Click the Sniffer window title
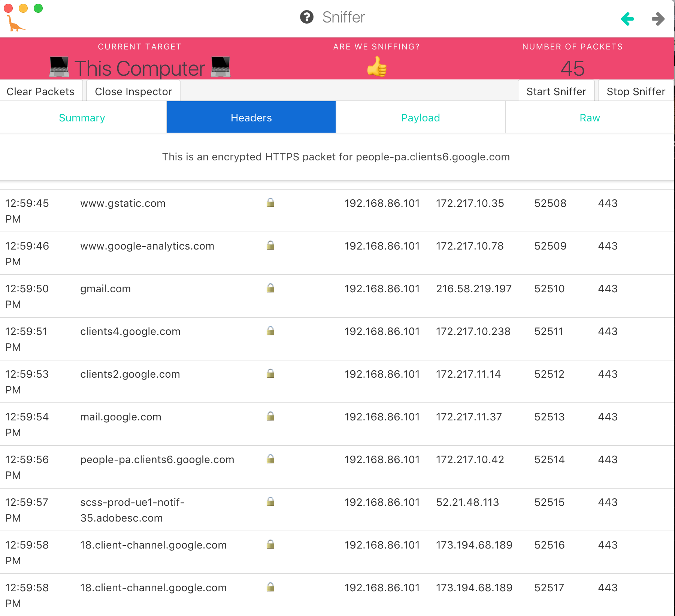 pyautogui.click(x=343, y=17)
